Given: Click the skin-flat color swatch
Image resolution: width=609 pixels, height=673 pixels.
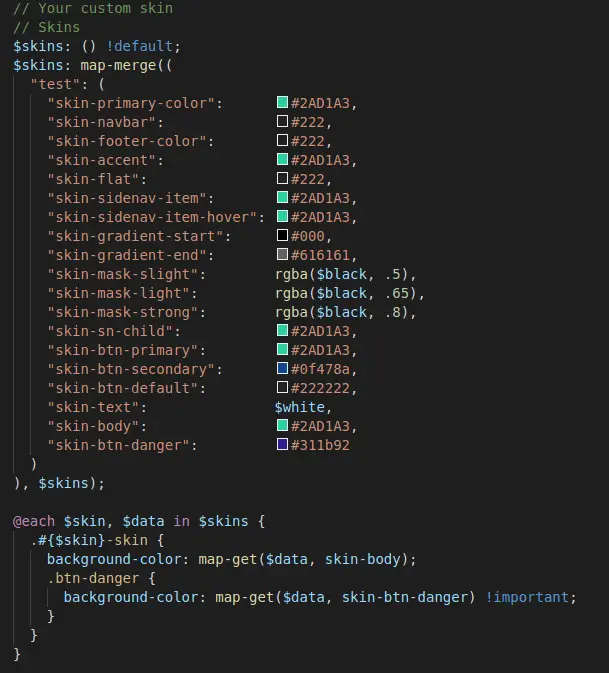Looking at the screenshot, I should pos(282,178).
